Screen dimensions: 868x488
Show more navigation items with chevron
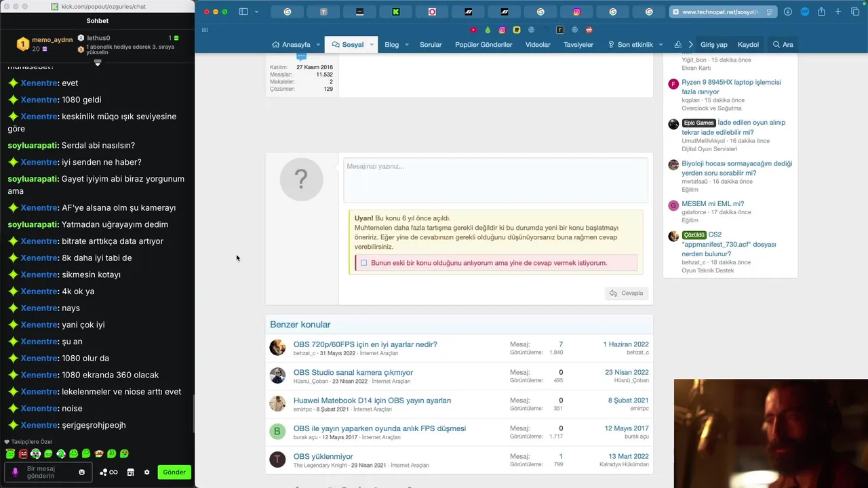[690, 45]
